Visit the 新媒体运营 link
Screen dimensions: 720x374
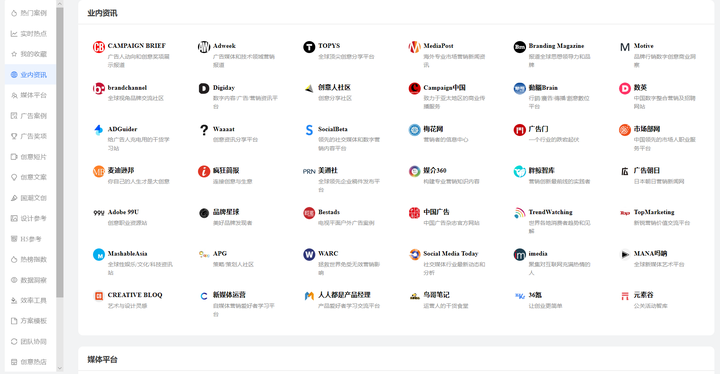[x=229, y=295]
